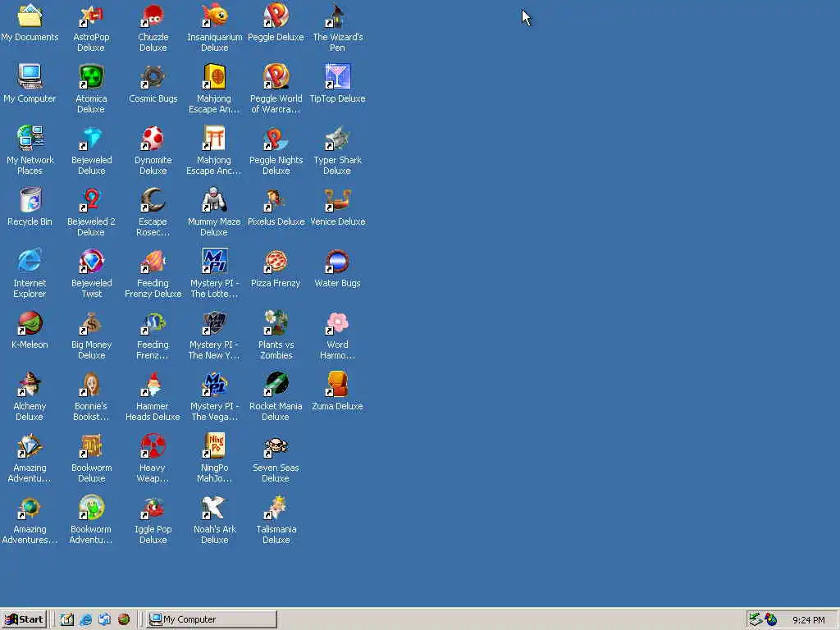
Task: Select the Recycle Bin icon
Action: (30, 207)
